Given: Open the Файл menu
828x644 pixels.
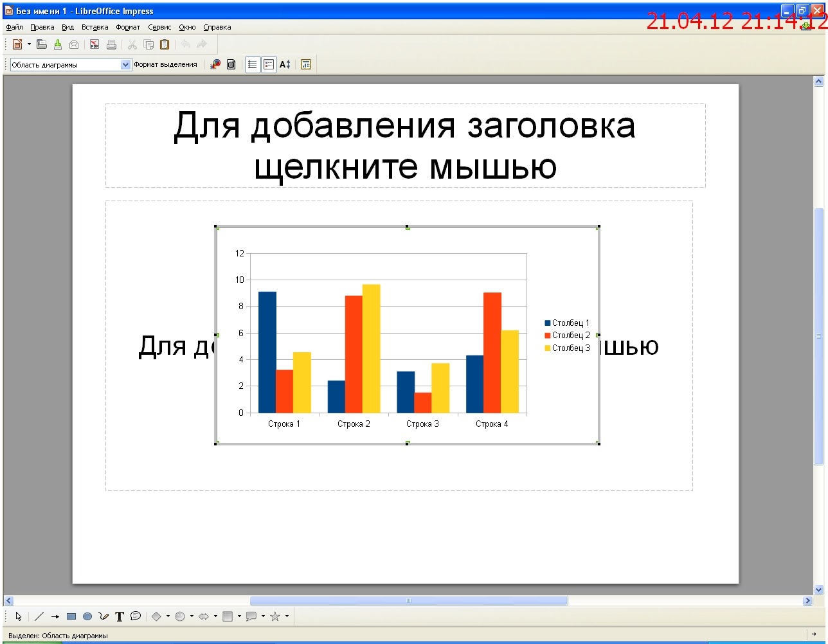Looking at the screenshot, I should point(14,27).
